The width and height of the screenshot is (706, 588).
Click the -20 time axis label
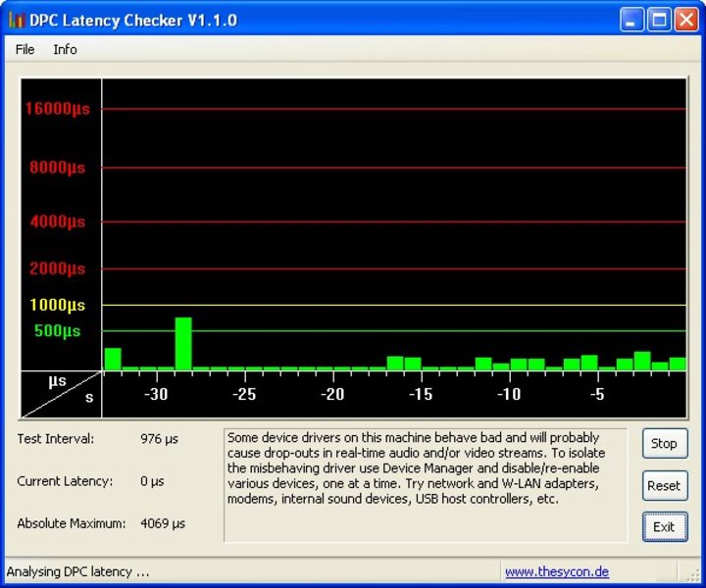pyautogui.click(x=332, y=394)
